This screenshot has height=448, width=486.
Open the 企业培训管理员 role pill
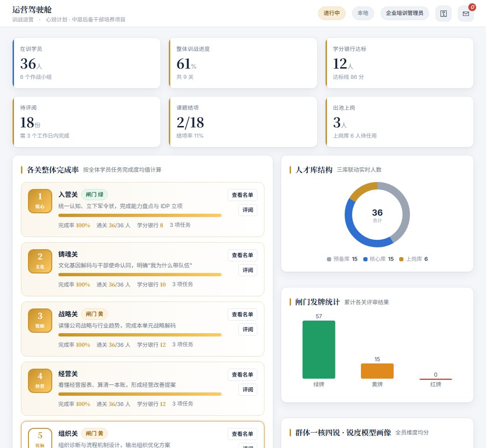coord(404,13)
